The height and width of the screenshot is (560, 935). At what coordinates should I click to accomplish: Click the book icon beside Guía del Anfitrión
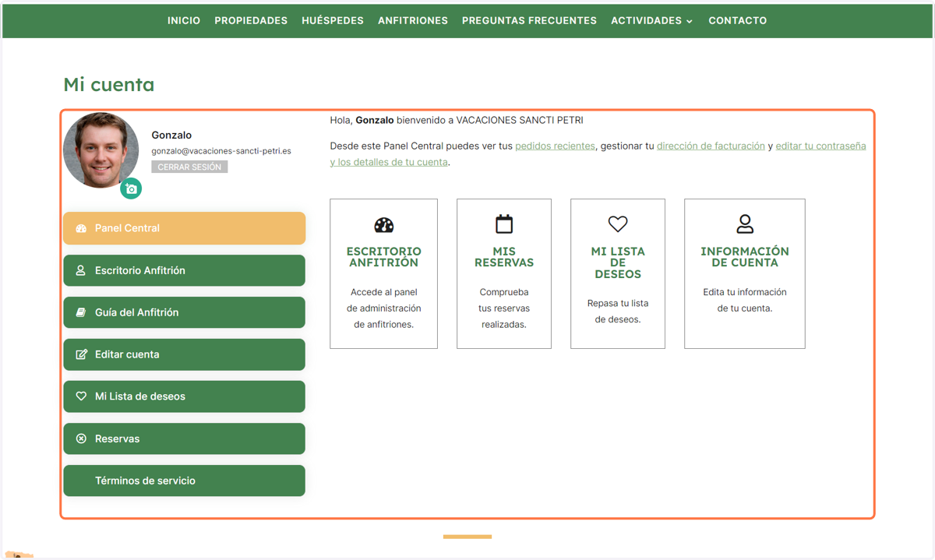pyautogui.click(x=80, y=312)
